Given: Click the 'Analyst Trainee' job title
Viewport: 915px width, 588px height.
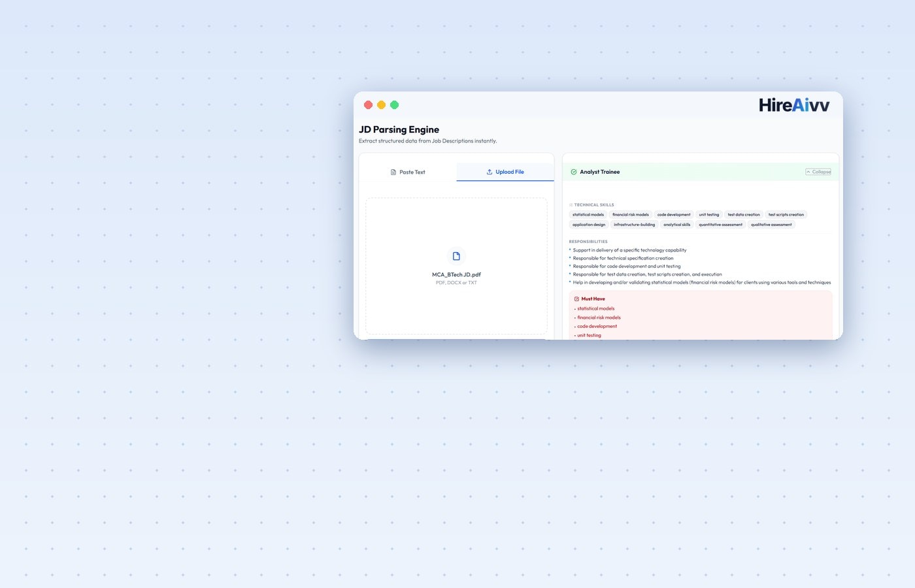Looking at the screenshot, I should [600, 172].
